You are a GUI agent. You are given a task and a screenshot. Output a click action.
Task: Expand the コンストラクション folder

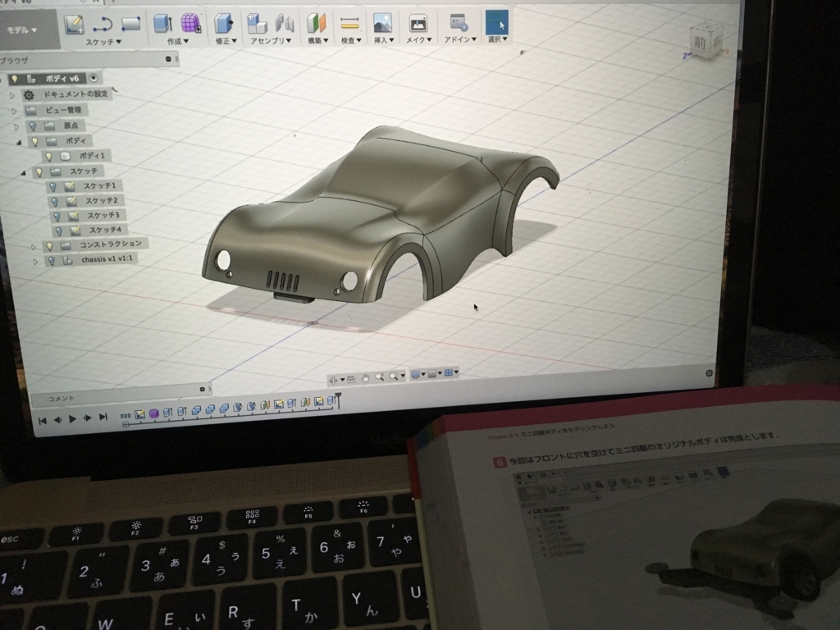pos(33,247)
